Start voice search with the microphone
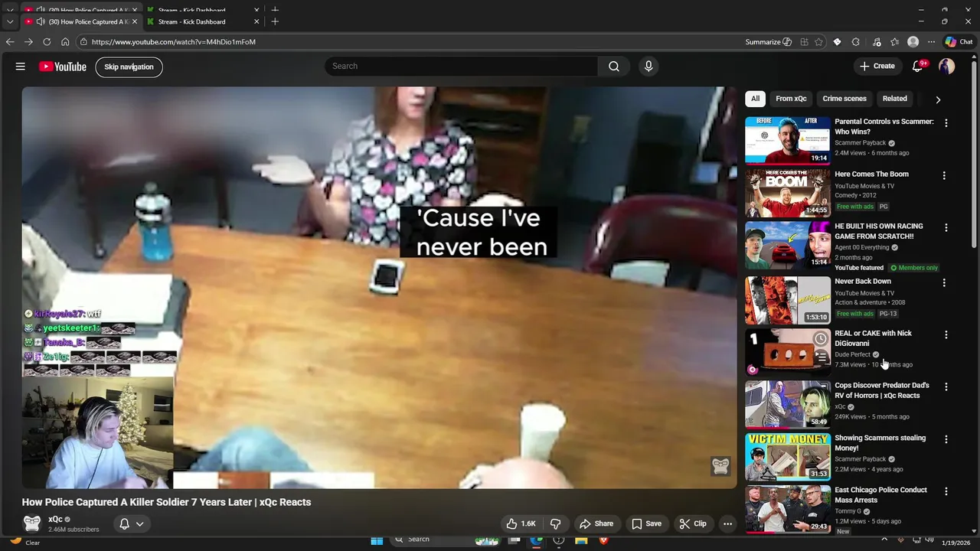The height and width of the screenshot is (551, 980). coord(648,67)
